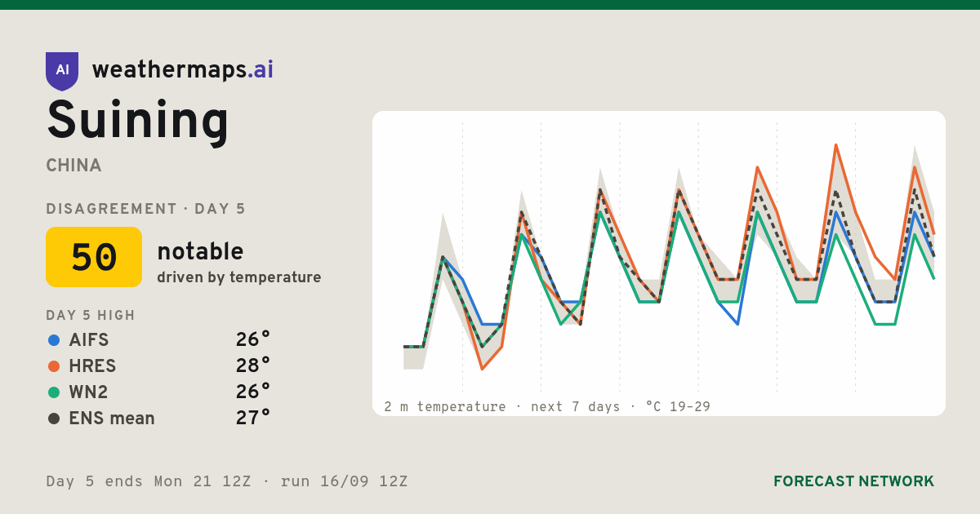The height and width of the screenshot is (514, 980).
Task: Click the DISAGREEMENT · DAY 5 heading
Action: pos(145,209)
